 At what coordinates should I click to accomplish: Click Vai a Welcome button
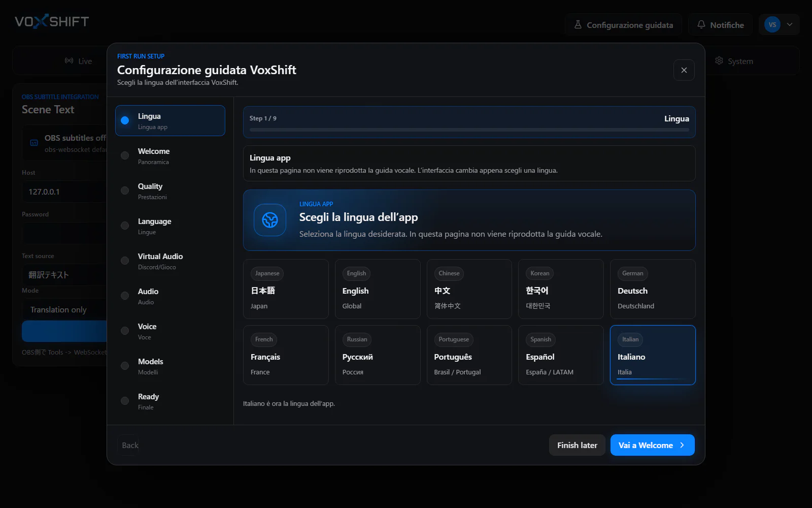tap(652, 445)
